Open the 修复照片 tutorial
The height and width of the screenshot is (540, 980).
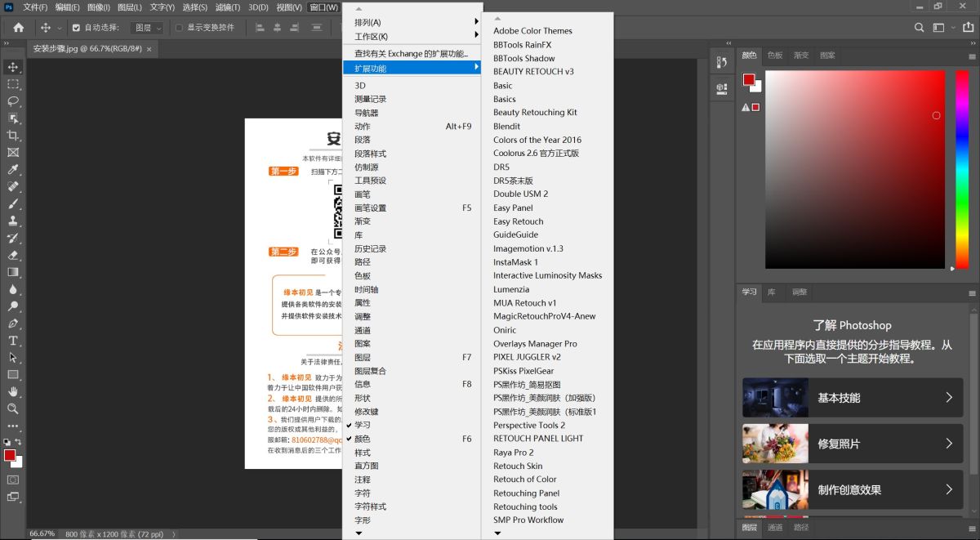pyautogui.click(x=853, y=444)
